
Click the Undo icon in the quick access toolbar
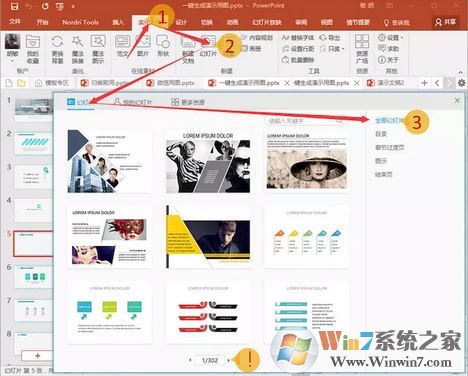29,6
